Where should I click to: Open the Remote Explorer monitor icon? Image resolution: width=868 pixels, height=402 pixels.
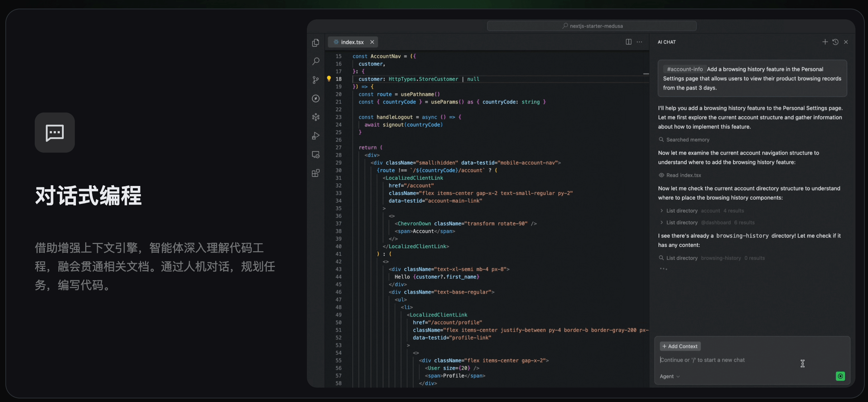pyautogui.click(x=315, y=154)
